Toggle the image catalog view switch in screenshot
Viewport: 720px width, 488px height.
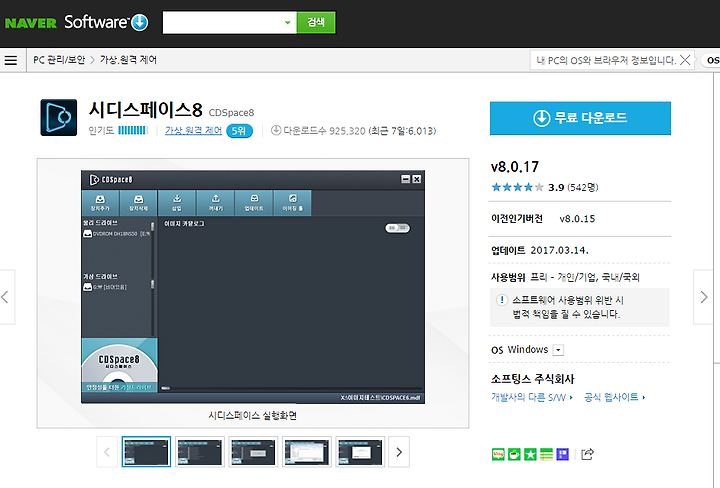pos(397,228)
